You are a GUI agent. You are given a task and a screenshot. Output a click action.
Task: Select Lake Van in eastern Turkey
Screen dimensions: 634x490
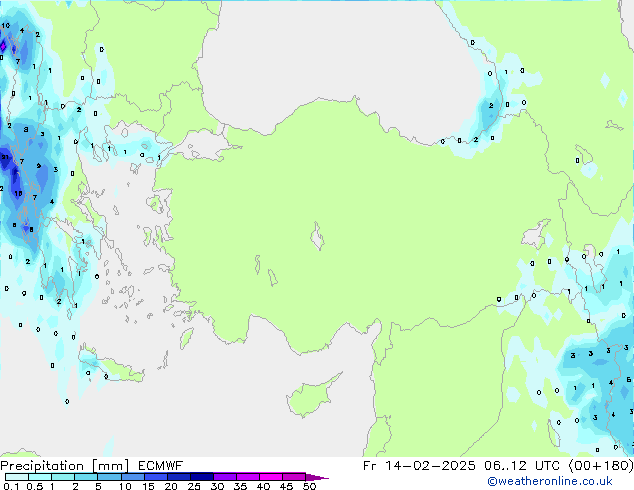coord(532,235)
